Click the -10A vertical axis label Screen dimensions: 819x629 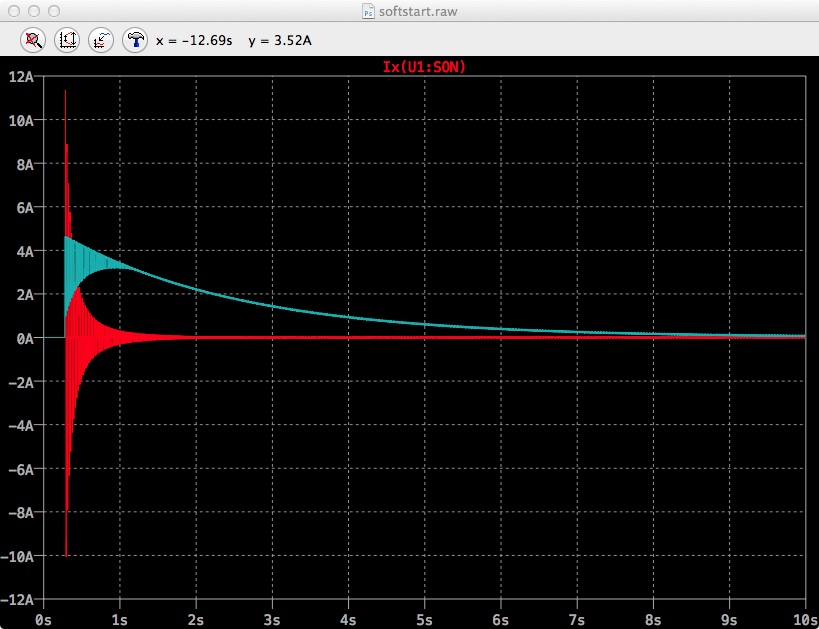point(18,557)
